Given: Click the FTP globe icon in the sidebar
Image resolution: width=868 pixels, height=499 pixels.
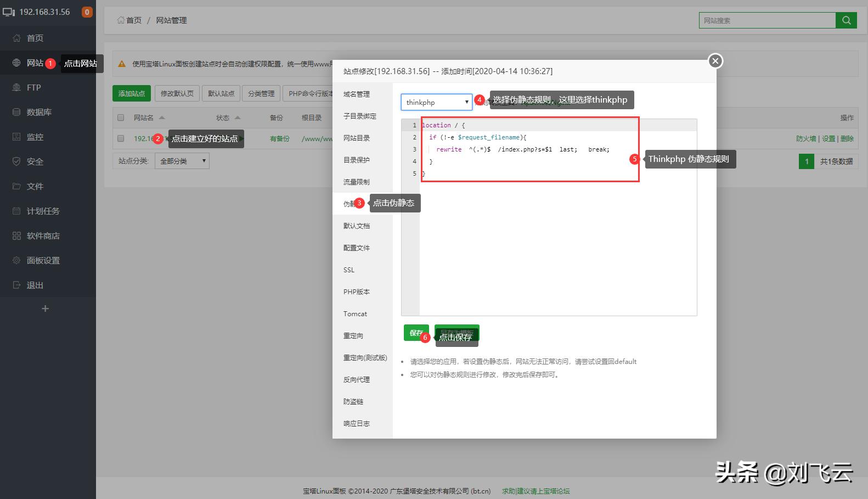Looking at the screenshot, I should pos(16,87).
